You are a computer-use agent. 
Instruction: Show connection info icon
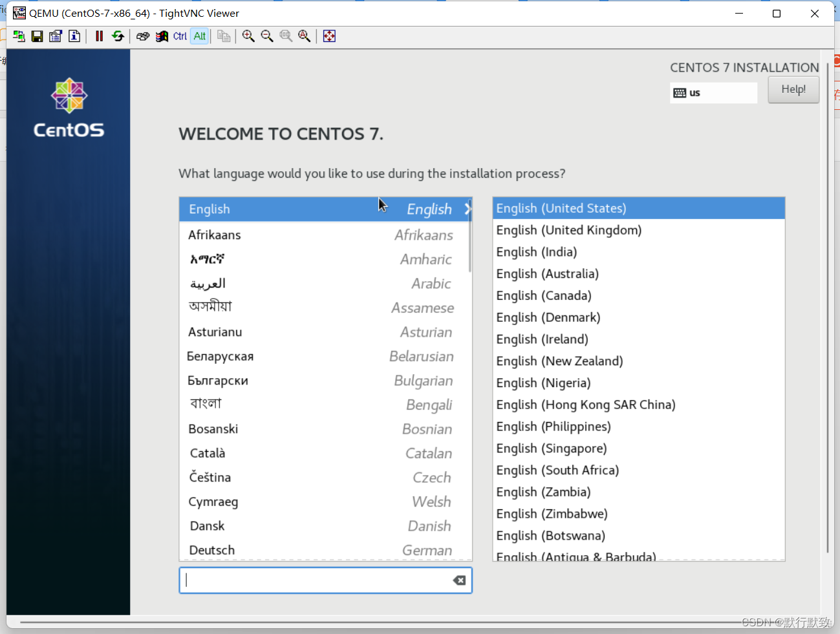coord(74,36)
